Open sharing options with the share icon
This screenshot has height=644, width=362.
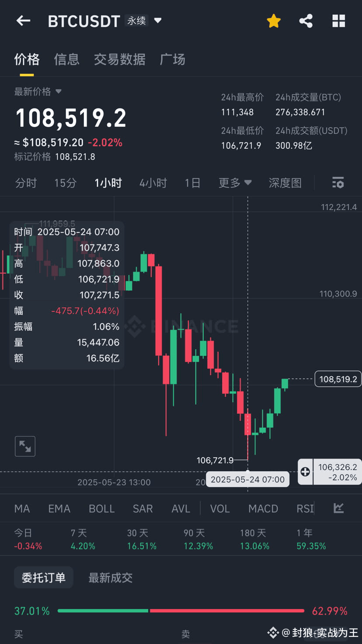point(306,21)
